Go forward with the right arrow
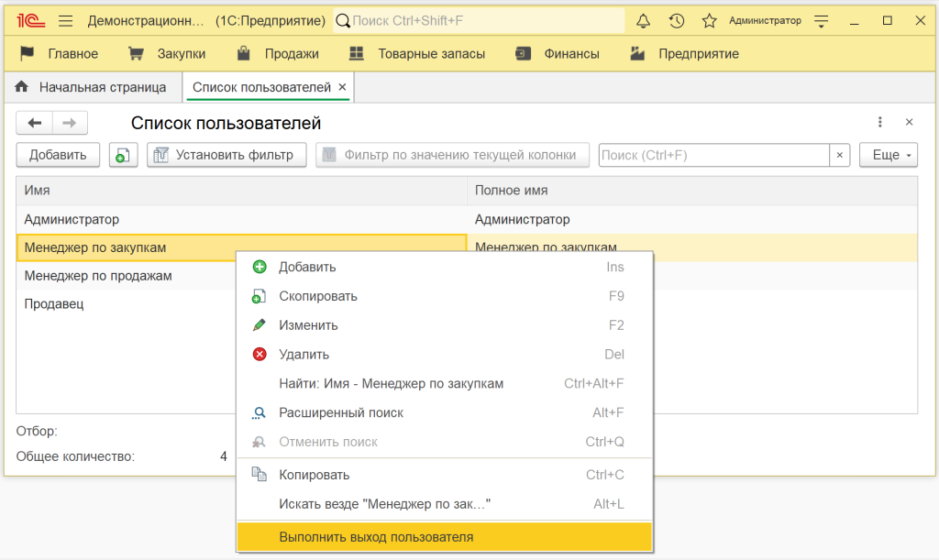The image size is (939, 560). coord(70,123)
